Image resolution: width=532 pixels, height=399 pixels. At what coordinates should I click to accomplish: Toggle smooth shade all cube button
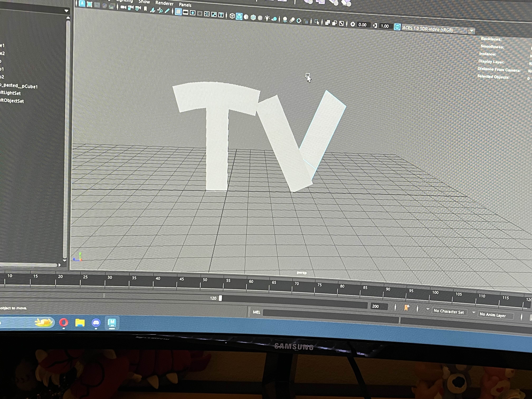point(239,16)
